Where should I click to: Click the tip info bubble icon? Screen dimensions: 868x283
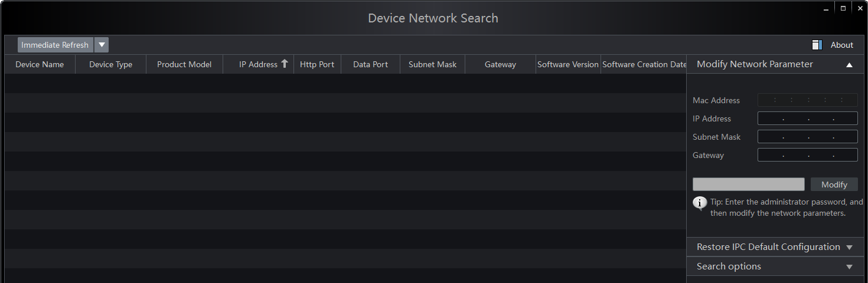coord(700,203)
